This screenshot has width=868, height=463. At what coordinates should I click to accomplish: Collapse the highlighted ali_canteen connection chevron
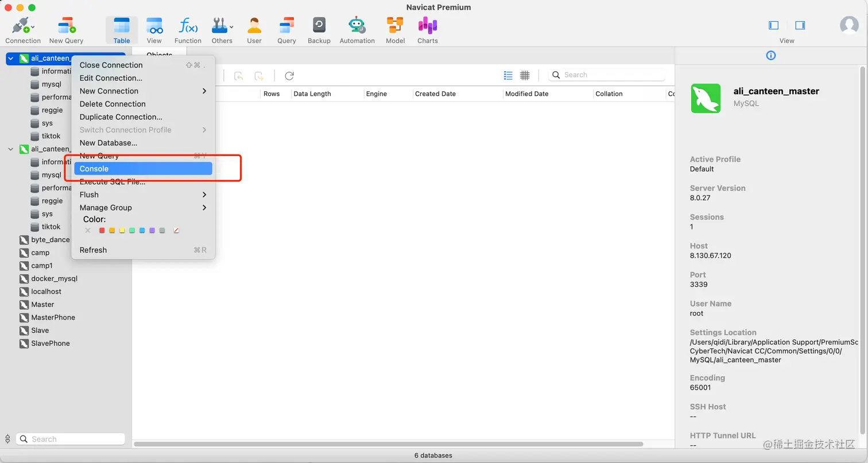[10, 59]
